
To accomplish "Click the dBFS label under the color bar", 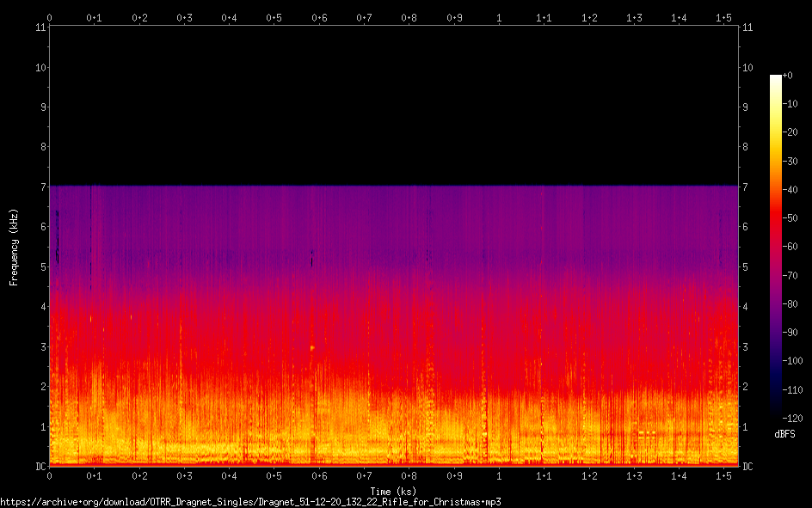I will [784, 434].
